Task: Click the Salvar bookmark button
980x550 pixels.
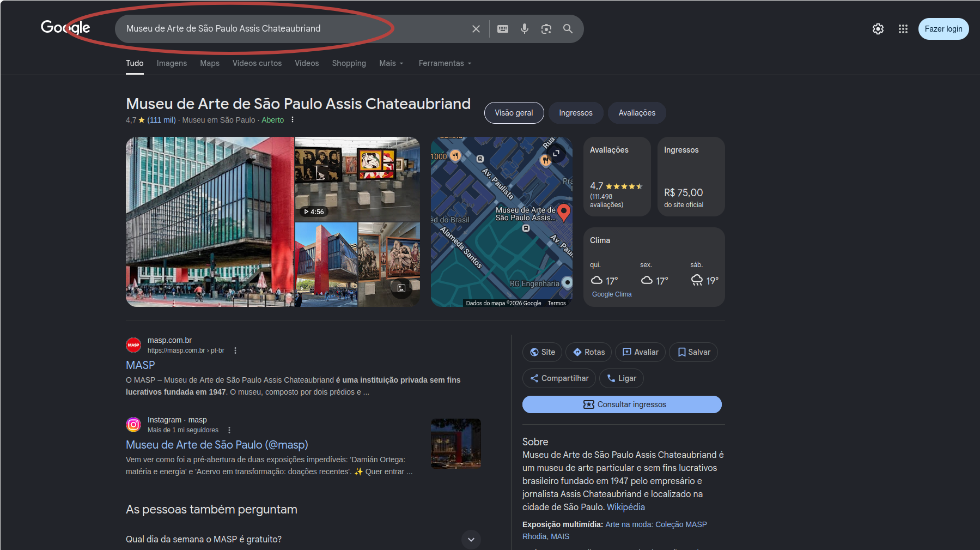Action: pyautogui.click(x=693, y=352)
